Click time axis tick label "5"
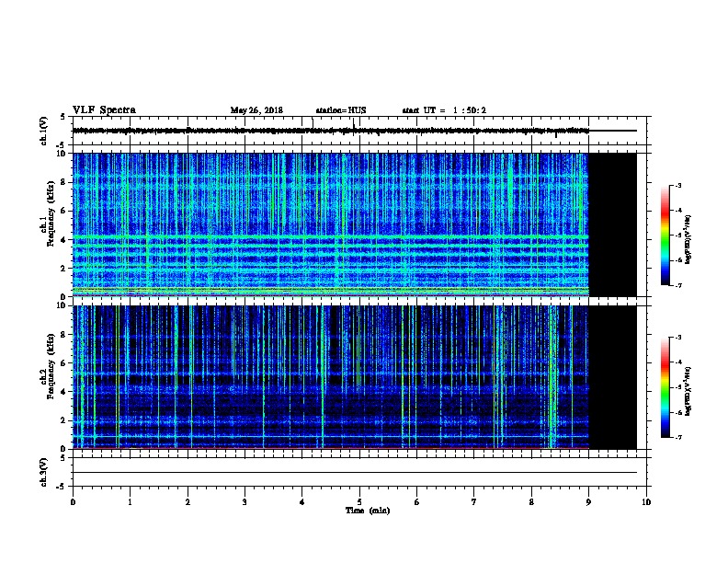This screenshot has height=563, width=728. pyautogui.click(x=359, y=502)
